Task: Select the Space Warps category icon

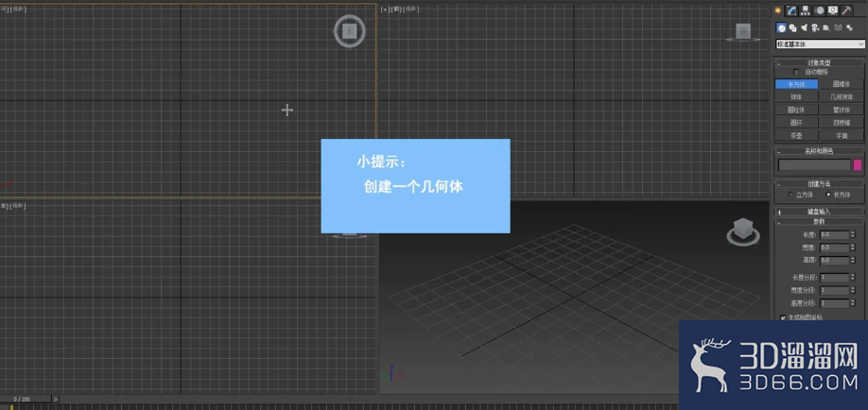Action: click(x=838, y=27)
